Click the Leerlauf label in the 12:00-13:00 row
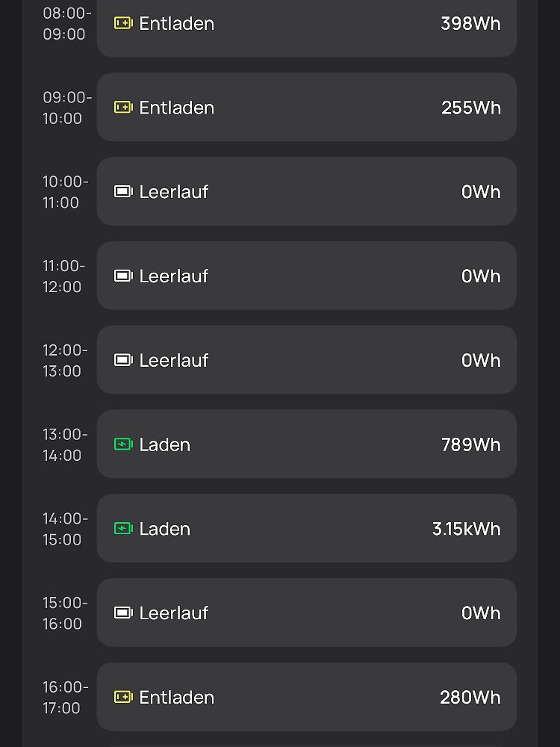The height and width of the screenshot is (747, 560). point(173,360)
